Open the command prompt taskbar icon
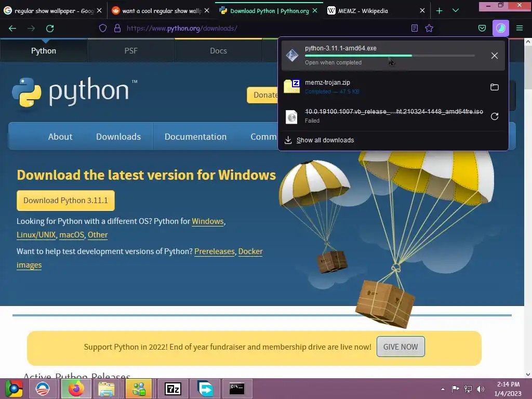The height and width of the screenshot is (399, 532). coord(237,389)
